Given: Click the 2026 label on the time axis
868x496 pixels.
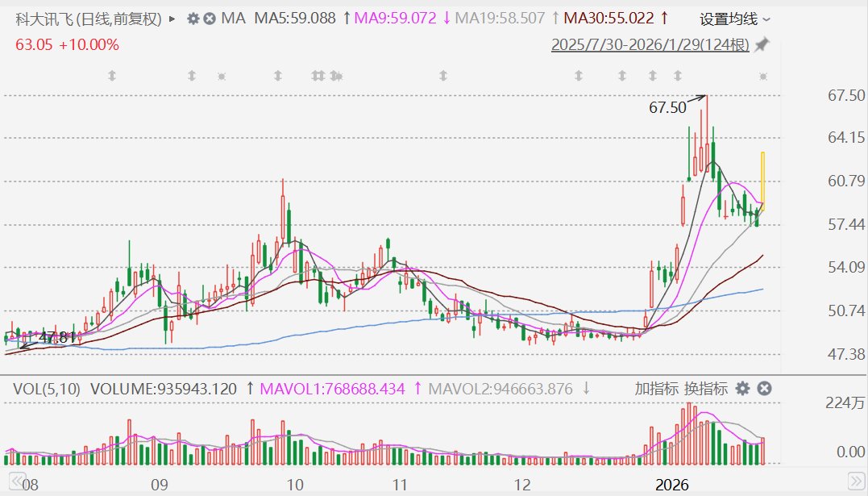Looking at the screenshot, I should coord(672,485).
